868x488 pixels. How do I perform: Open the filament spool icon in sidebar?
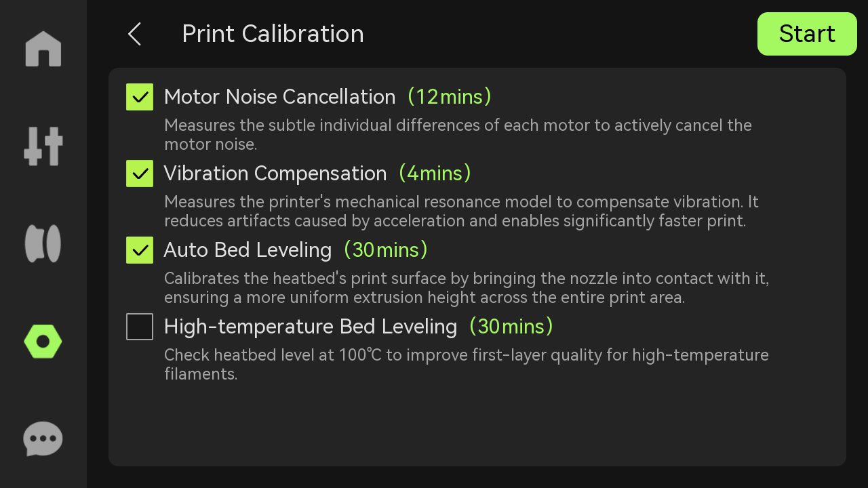43,244
